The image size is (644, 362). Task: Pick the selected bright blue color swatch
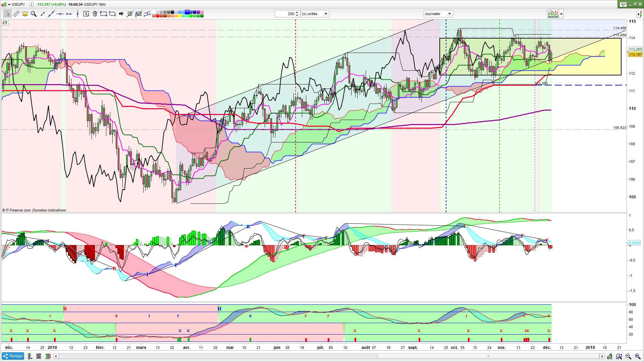(x=187, y=12)
